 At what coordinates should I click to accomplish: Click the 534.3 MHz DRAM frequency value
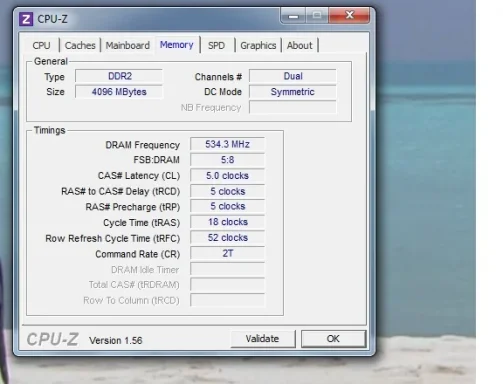[x=227, y=144]
